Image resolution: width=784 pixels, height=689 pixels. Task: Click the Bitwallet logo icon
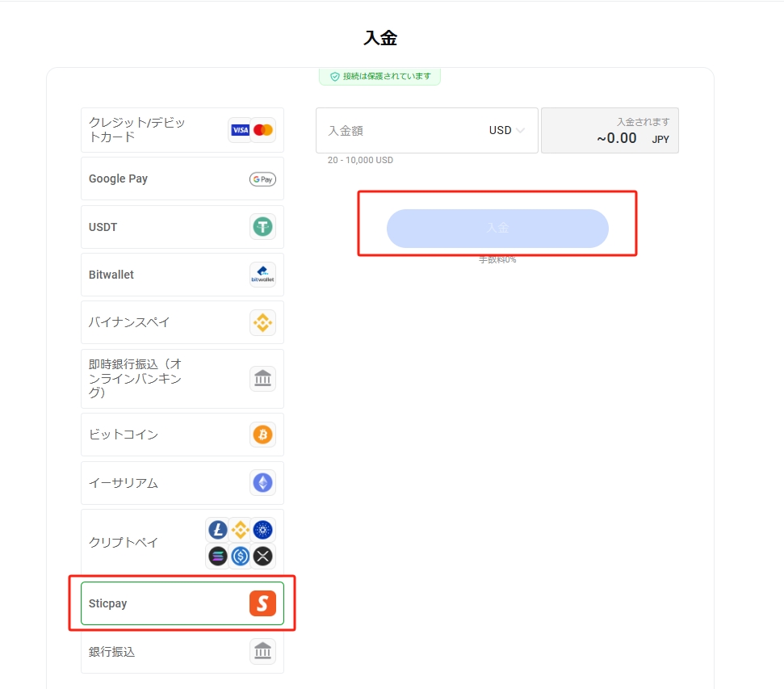click(262, 275)
